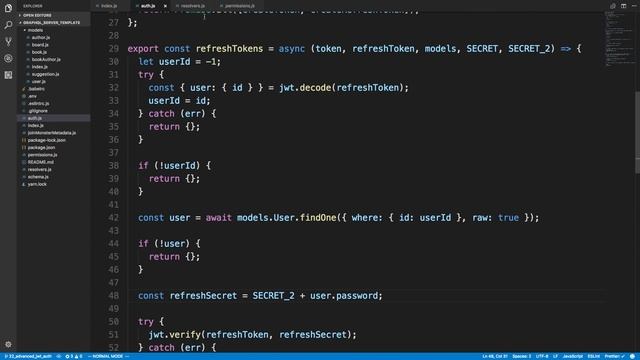
Task: Open yarn.lock in the file tree
Action: tap(37, 184)
